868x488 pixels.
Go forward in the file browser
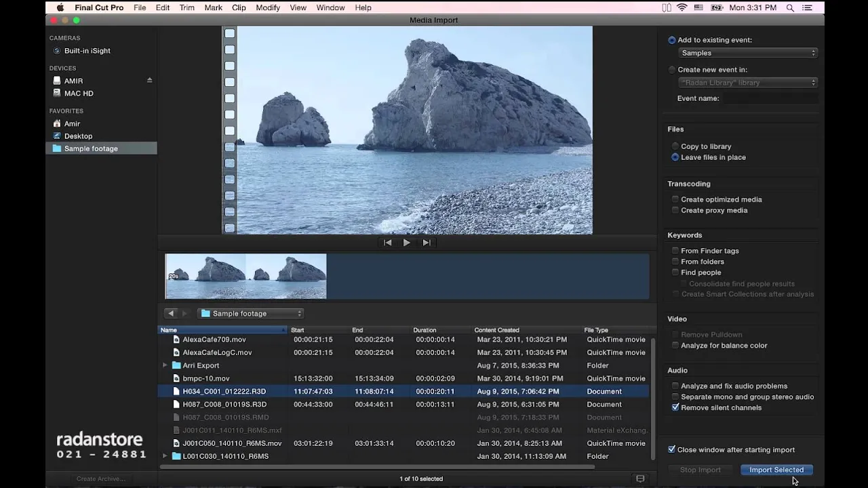coord(184,313)
